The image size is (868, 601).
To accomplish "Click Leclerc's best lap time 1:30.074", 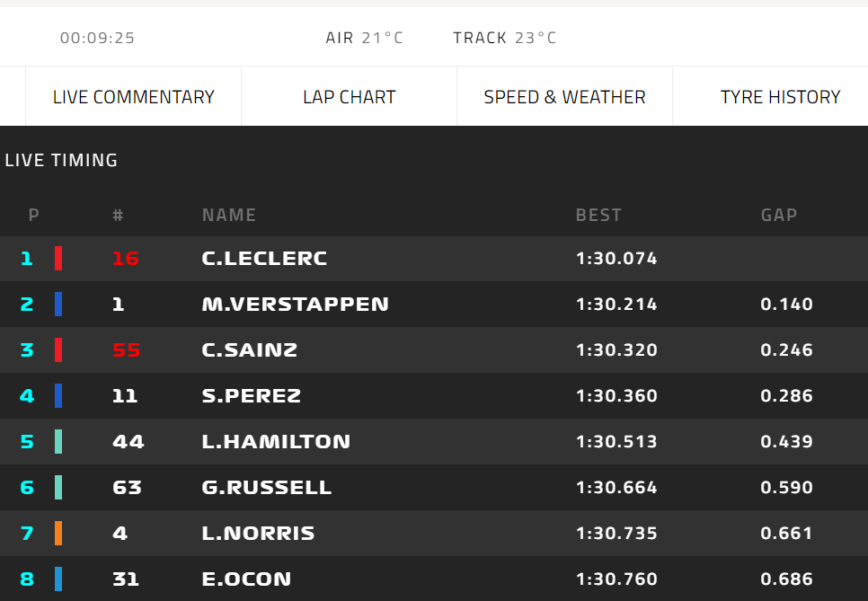I will tap(616, 259).
